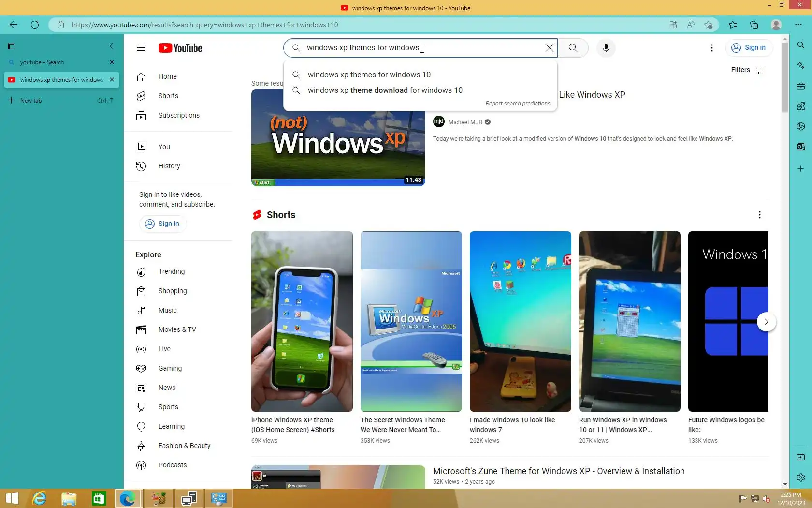Click the Shopping bag icon
The image size is (812, 508).
click(141, 291)
